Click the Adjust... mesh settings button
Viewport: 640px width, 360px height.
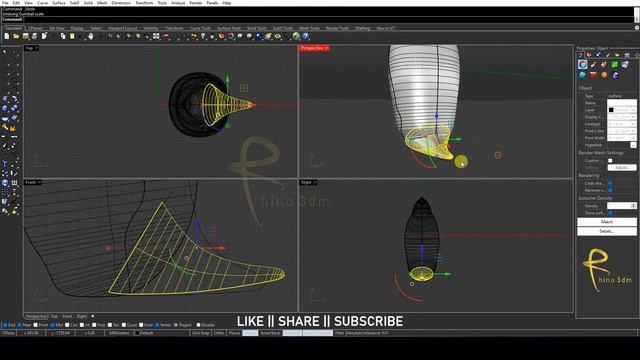pos(622,167)
